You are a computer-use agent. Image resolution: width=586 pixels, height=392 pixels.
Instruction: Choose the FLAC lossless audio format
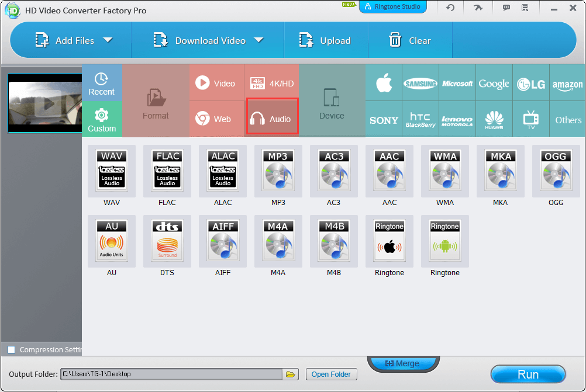click(x=167, y=171)
